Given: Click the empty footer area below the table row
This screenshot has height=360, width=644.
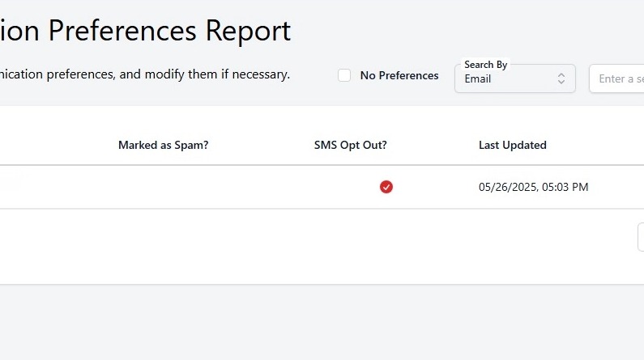Looking at the screenshot, I should 324,247.
